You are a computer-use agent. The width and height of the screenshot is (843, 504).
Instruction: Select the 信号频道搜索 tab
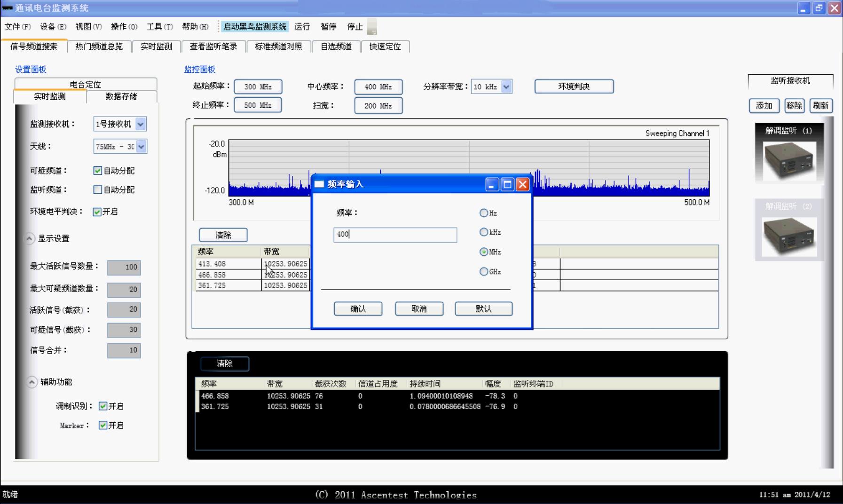tap(34, 46)
